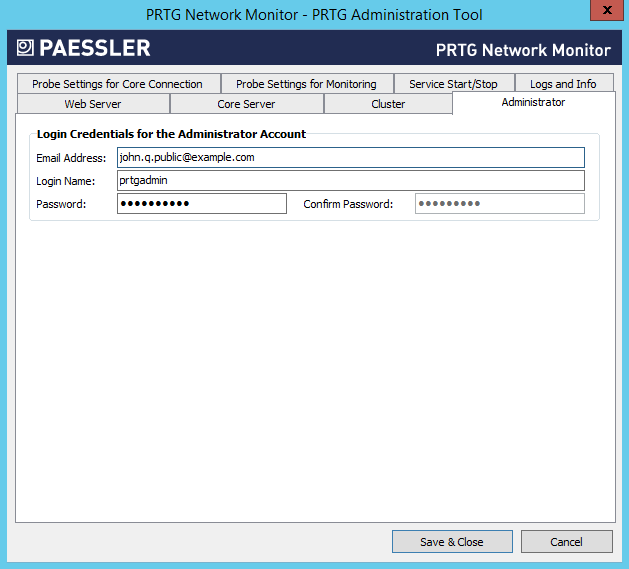
Task: Go to the Service Start/Stop tab
Action: 453,84
